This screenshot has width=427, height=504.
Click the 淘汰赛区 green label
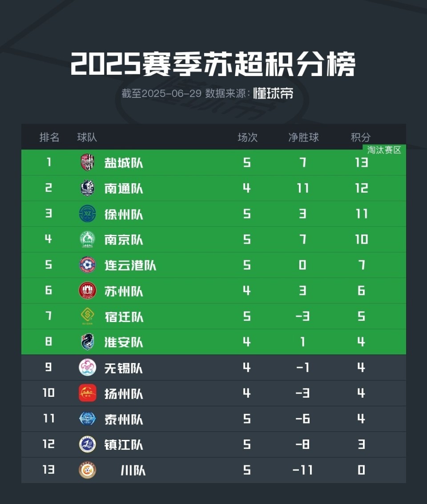click(x=384, y=150)
